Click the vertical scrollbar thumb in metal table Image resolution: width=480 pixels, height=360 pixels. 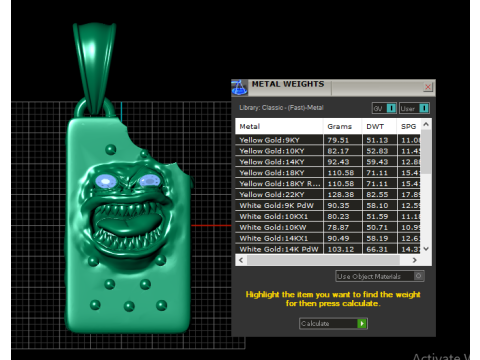(x=426, y=152)
